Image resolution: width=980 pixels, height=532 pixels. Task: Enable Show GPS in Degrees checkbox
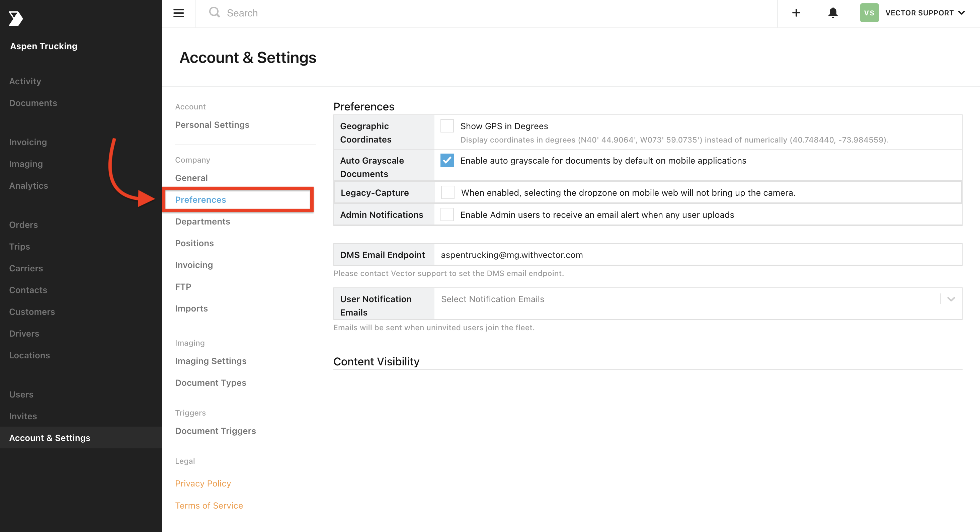[x=447, y=126]
